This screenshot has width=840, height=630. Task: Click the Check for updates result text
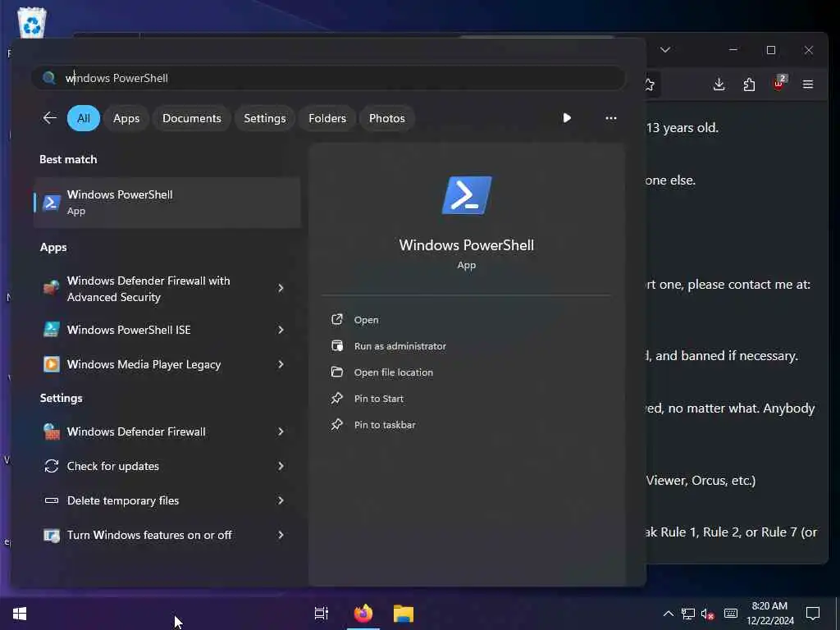(x=112, y=466)
